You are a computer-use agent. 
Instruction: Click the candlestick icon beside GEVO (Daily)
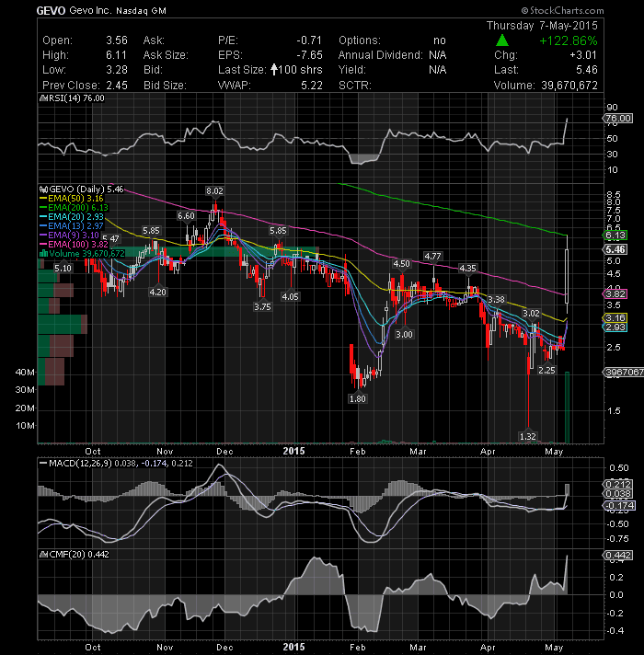pos(43,190)
